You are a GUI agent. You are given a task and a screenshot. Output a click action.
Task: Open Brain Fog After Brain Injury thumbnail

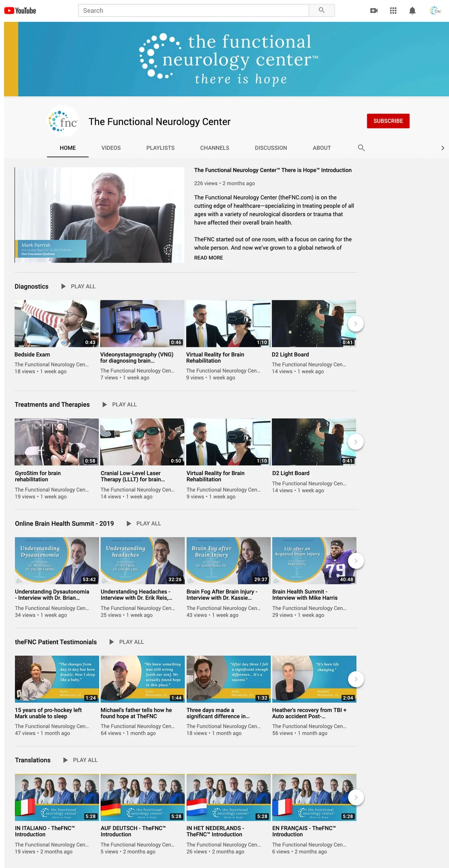(x=229, y=560)
